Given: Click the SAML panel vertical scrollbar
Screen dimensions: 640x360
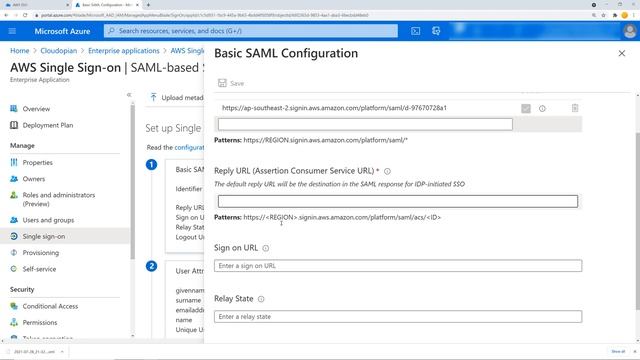Looking at the screenshot, I should 638,220.
